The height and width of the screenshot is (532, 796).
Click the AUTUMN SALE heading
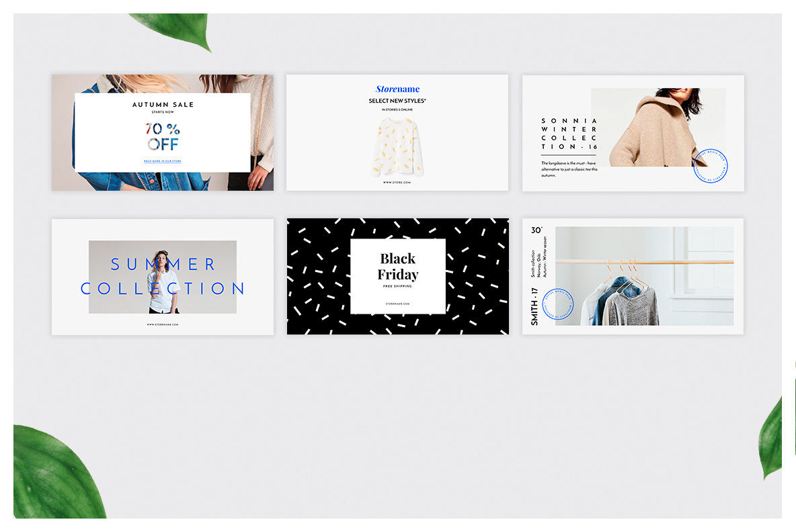tap(163, 105)
